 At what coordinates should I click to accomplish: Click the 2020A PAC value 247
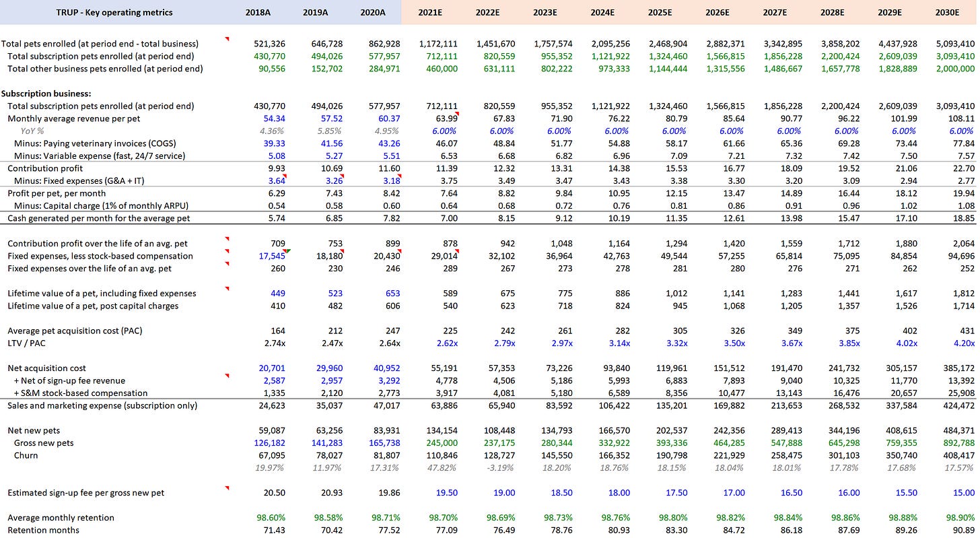click(x=392, y=331)
